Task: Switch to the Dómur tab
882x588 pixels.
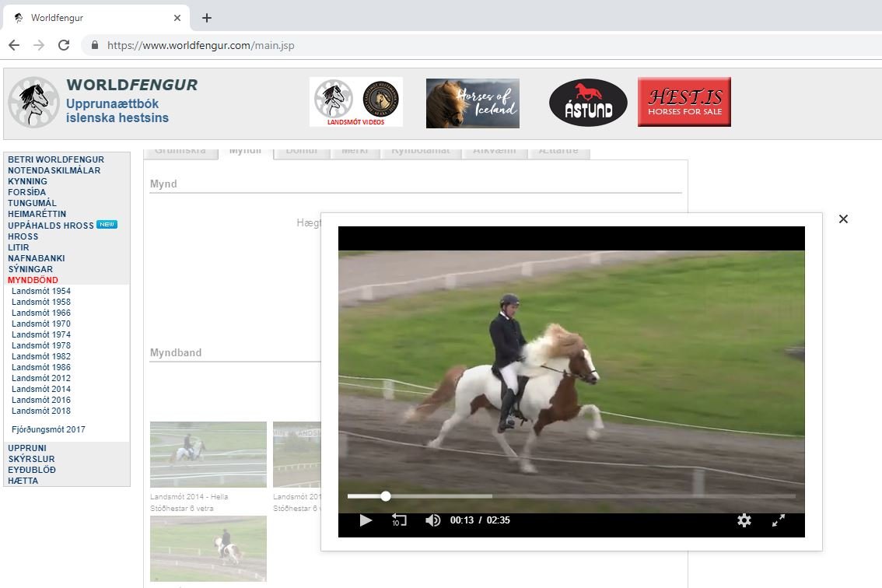Action: tap(302, 152)
